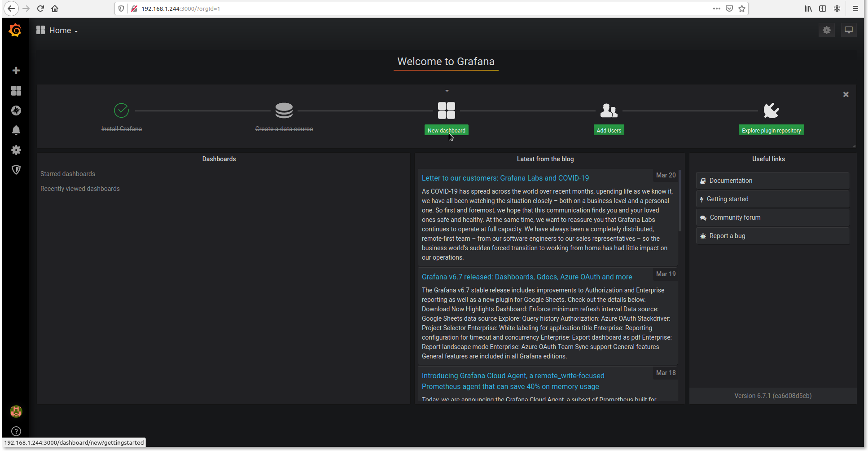Open the Grafana v6.7 released blog post
Viewport: 868px width, 451px height.
click(x=527, y=277)
